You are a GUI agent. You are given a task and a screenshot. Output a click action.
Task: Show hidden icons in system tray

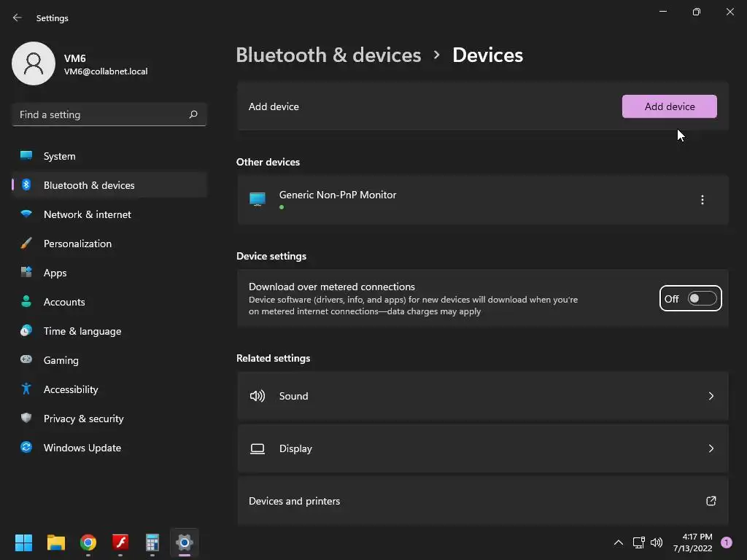click(x=619, y=542)
